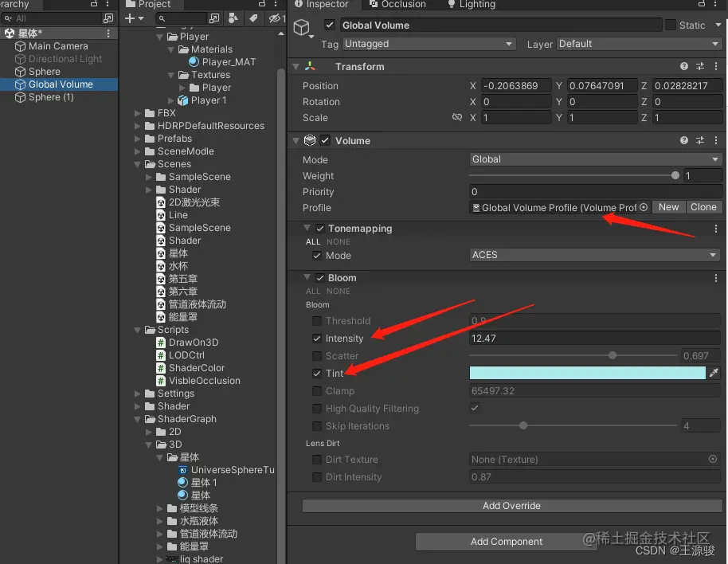Select the Player_MAT material

click(x=222, y=62)
